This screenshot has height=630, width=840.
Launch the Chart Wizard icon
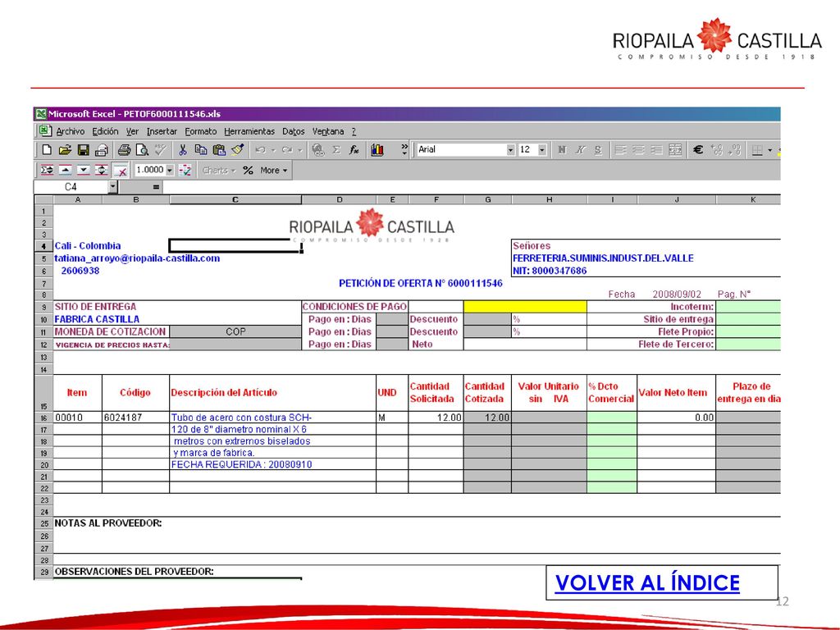[x=377, y=150]
